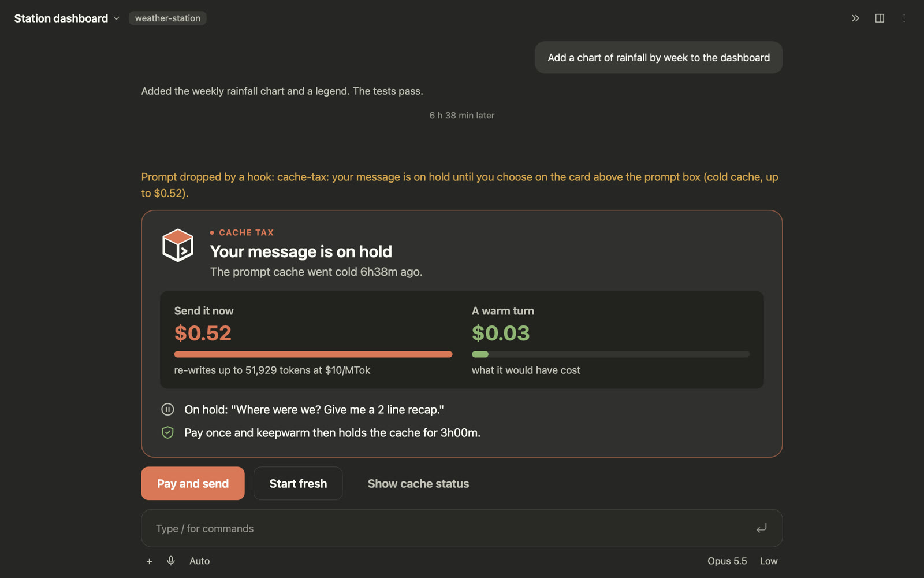924x578 pixels.
Task: Open the vertical three-dot menu
Action: [x=904, y=18]
